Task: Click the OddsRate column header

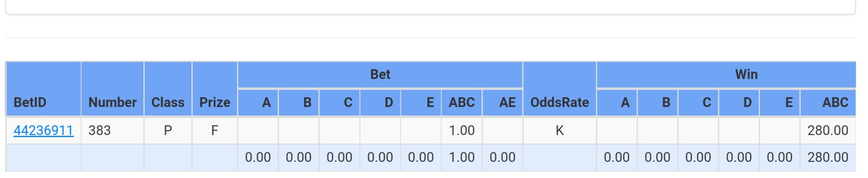Action: click(x=560, y=102)
